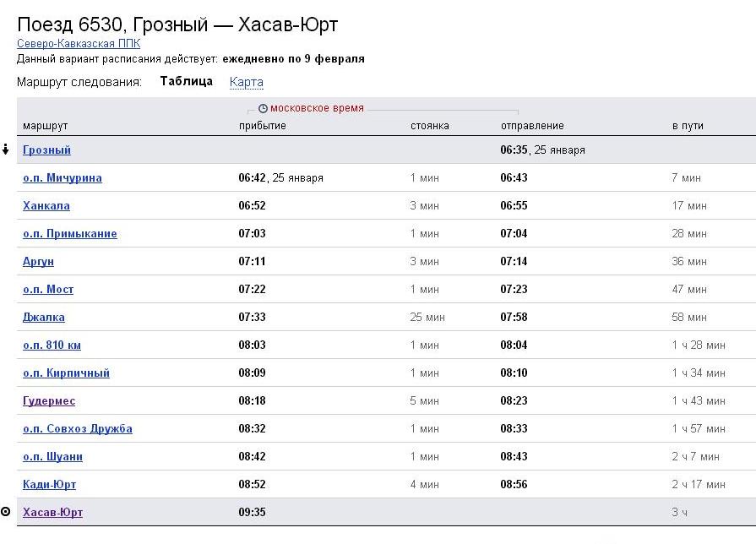Open the Северо-Кавказская ППК carrier link
The image size is (756, 544).
(x=79, y=43)
